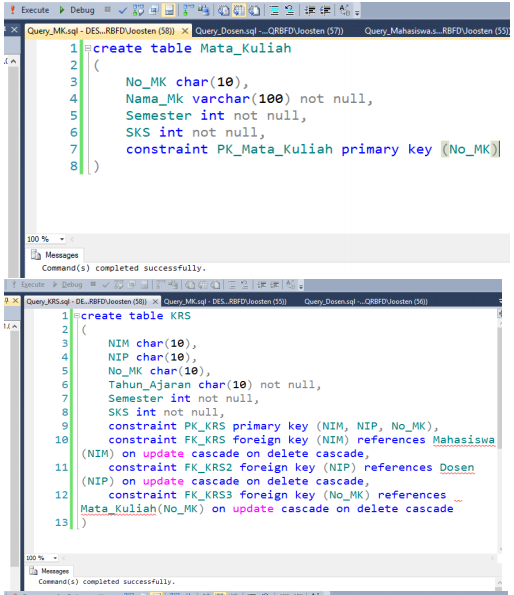
Task: Open the Messages tab in lower window
Action: coord(50,571)
